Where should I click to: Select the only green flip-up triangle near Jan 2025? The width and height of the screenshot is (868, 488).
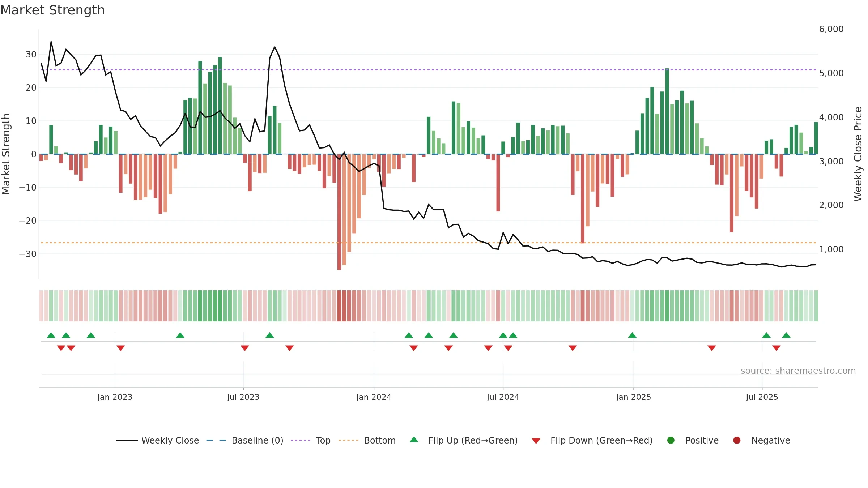point(632,335)
